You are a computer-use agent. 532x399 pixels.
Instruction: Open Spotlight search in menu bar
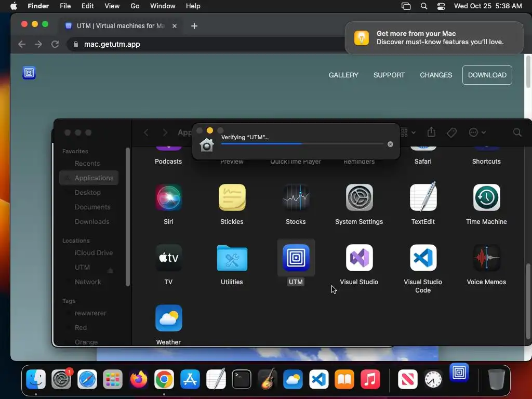pos(424,6)
